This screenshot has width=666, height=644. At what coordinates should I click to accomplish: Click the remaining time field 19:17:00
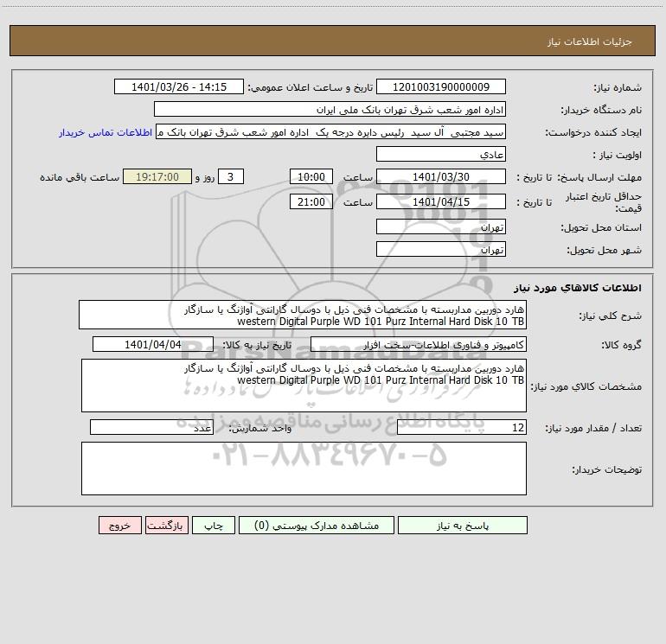click(157, 176)
